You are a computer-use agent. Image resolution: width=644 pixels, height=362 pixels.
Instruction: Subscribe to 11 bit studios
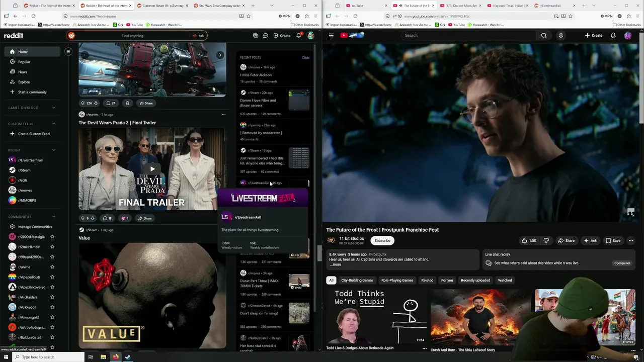coord(382,241)
